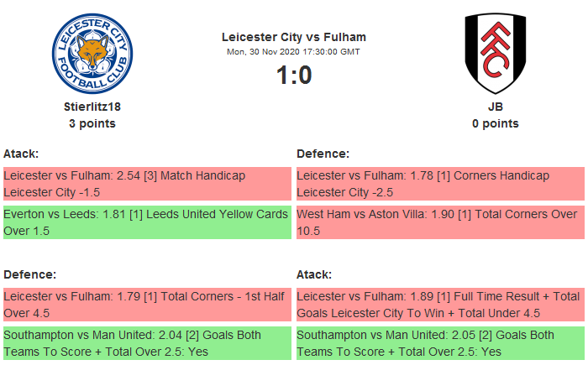
Task: Click Stierlitz18's 3 points label
Action: click(x=92, y=123)
